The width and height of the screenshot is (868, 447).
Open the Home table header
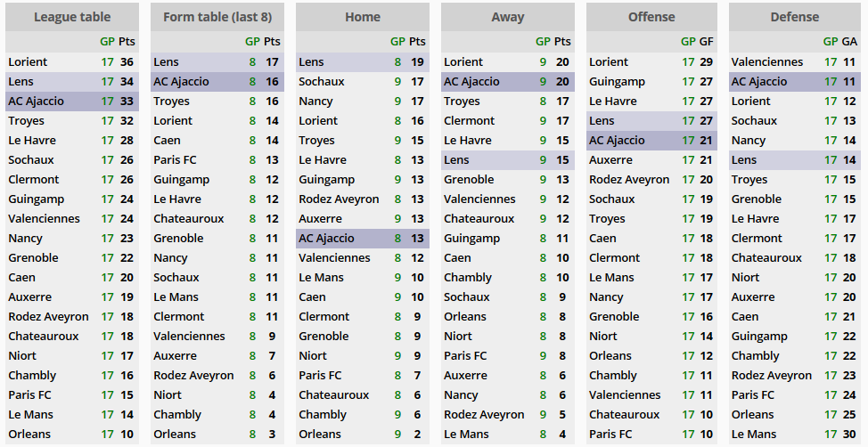click(363, 17)
